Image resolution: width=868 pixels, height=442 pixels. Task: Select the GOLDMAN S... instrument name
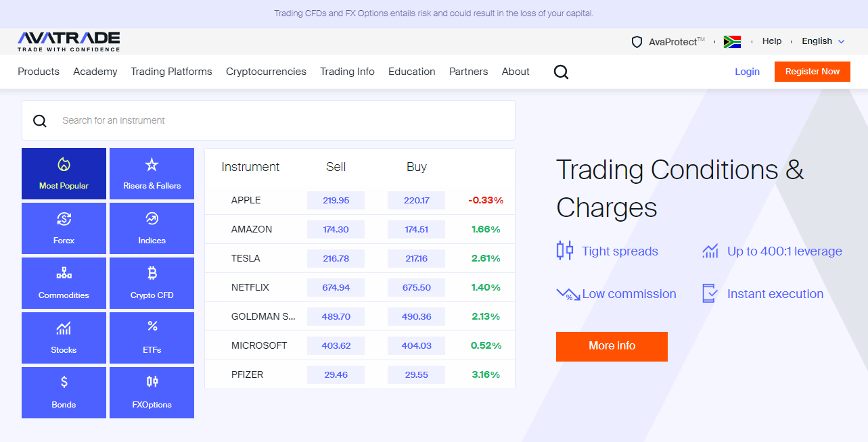pyautogui.click(x=263, y=316)
